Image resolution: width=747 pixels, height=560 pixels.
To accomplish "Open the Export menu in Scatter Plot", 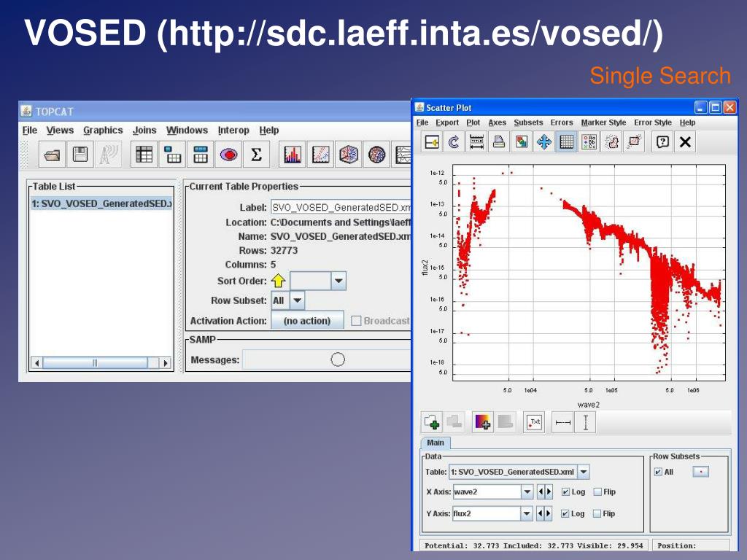I will 447,122.
